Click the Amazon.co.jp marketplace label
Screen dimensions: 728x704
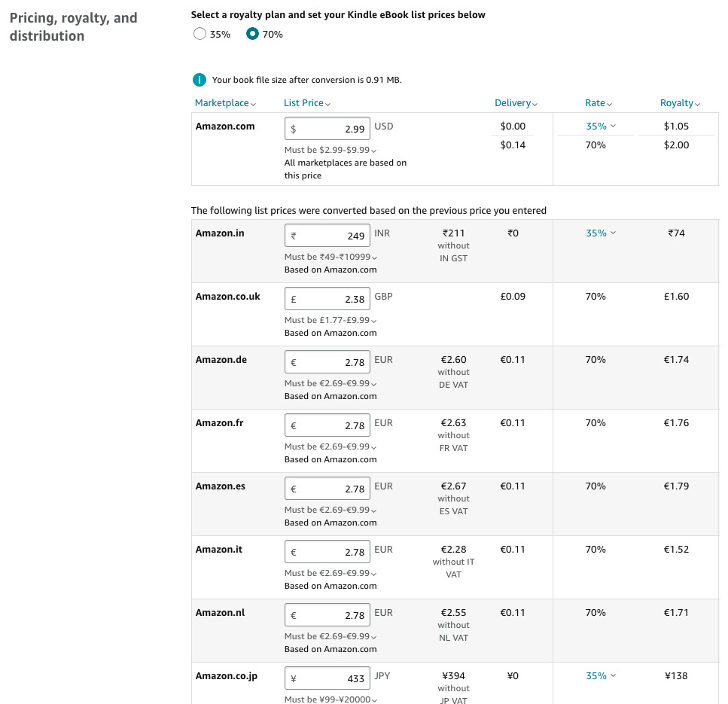(x=227, y=676)
